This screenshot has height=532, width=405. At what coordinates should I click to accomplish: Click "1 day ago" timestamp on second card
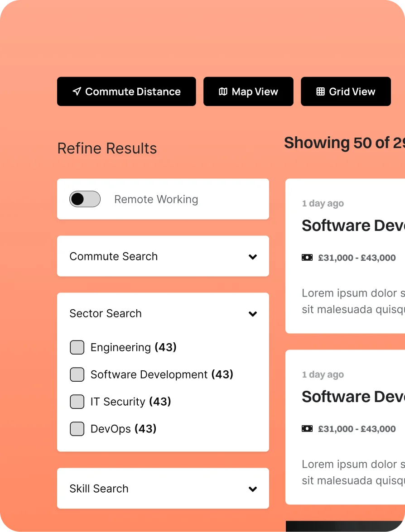pos(323,374)
